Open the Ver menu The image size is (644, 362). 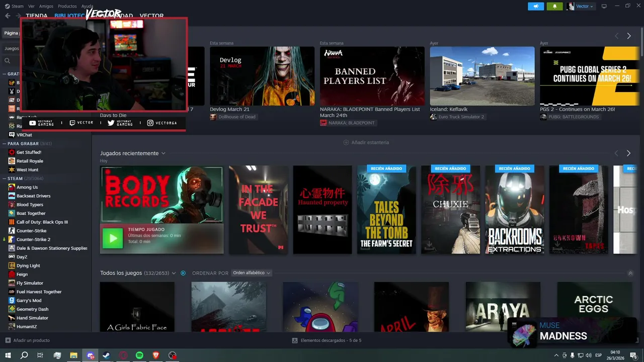[x=31, y=6]
